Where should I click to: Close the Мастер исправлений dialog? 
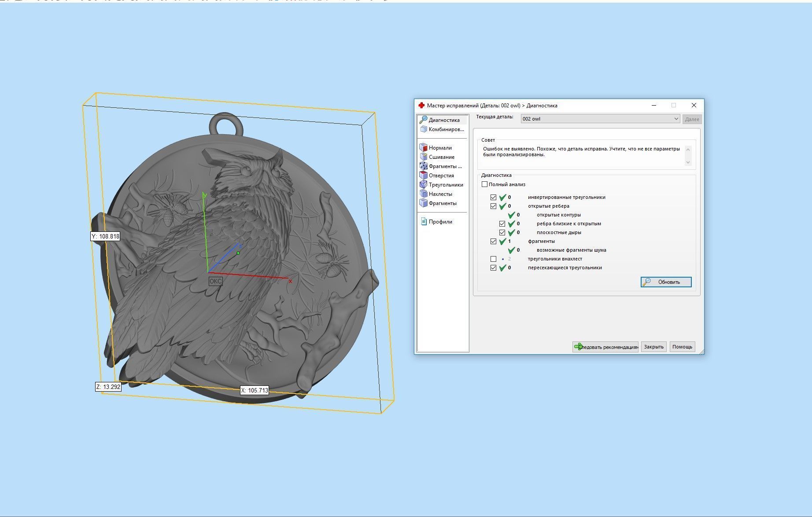694,106
